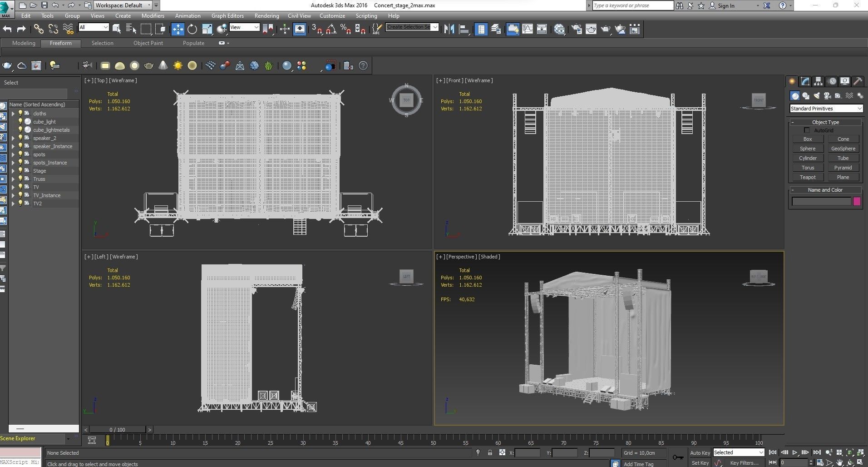Image resolution: width=868 pixels, height=467 pixels.
Task: Click the help question mark icon in ribbon
Action: pos(363,66)
